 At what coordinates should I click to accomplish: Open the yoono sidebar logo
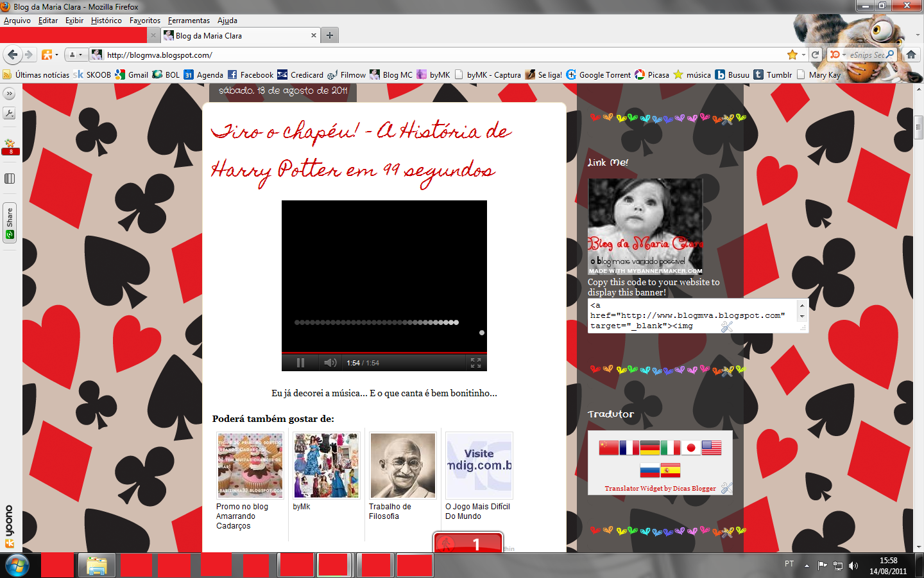tap(10, 527)
